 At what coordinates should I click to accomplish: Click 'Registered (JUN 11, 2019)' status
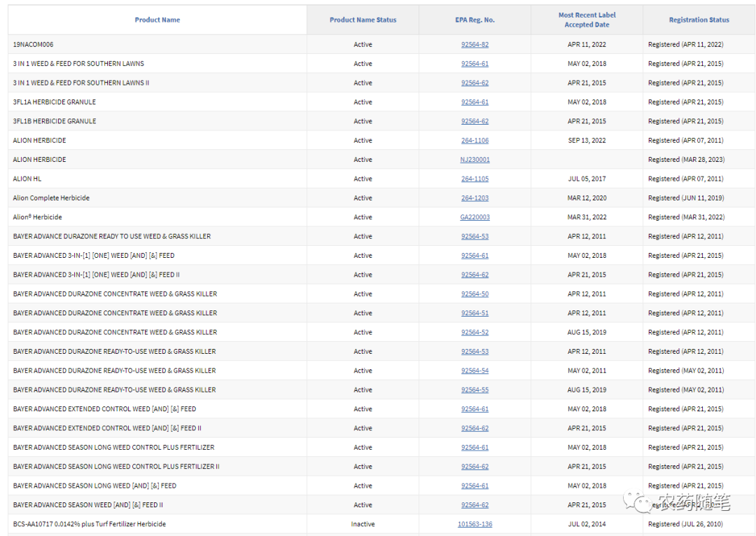(x=685, y=198)
